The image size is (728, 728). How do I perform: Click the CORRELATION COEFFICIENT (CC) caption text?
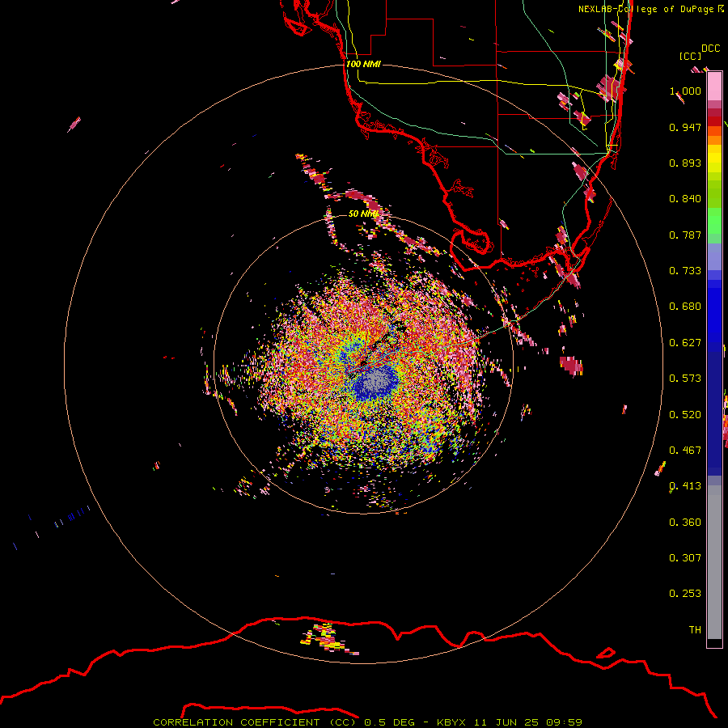[255, 722]
